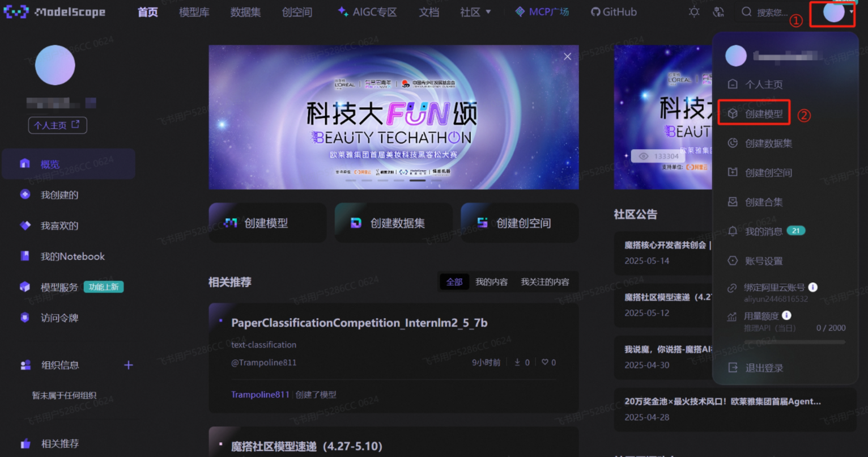Image resolution: width=868 pixels, height=457 pixels.
Task: Click the avatar inside the dropdown panel
Action: (736, 56)
